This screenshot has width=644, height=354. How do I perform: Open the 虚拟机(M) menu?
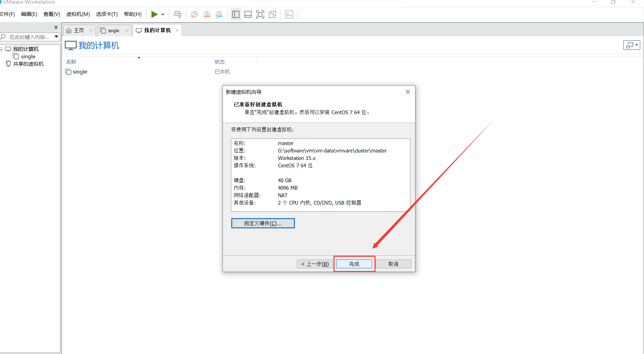78,14
